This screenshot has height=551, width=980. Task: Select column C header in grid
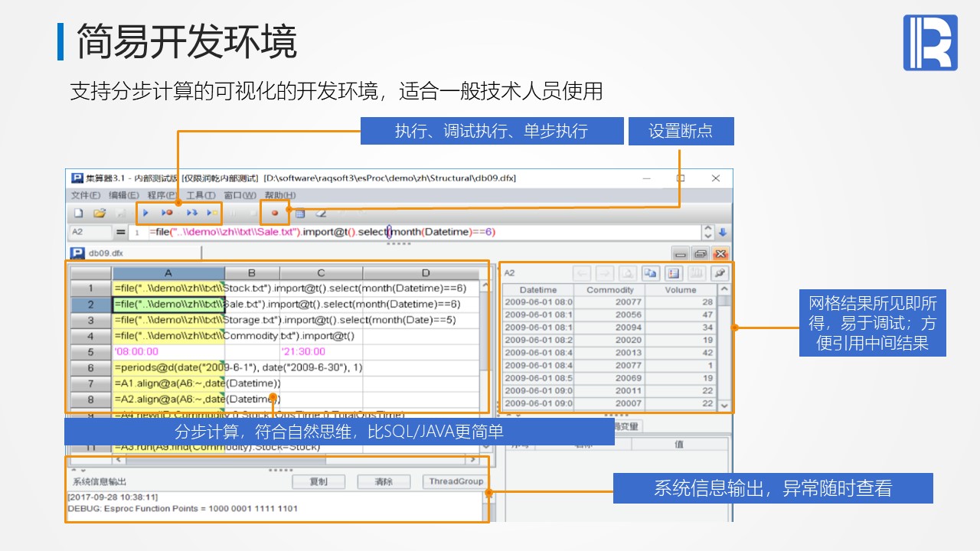click(x=321, y=273)
